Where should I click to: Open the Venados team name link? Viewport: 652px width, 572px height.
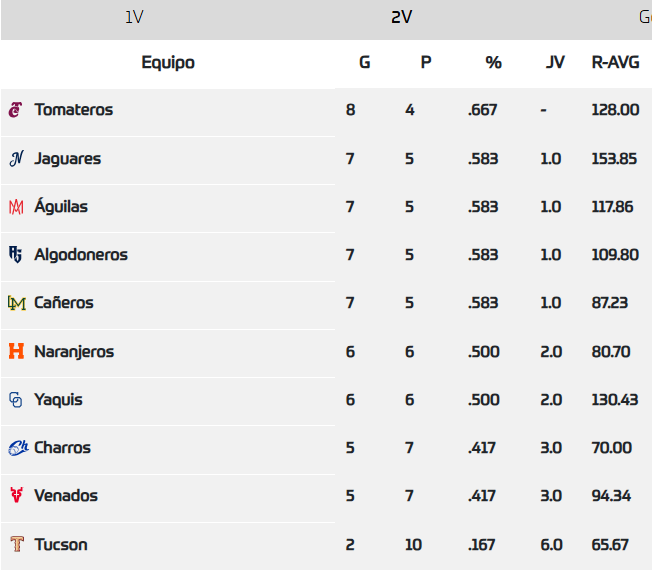click(x=66, y=496)
